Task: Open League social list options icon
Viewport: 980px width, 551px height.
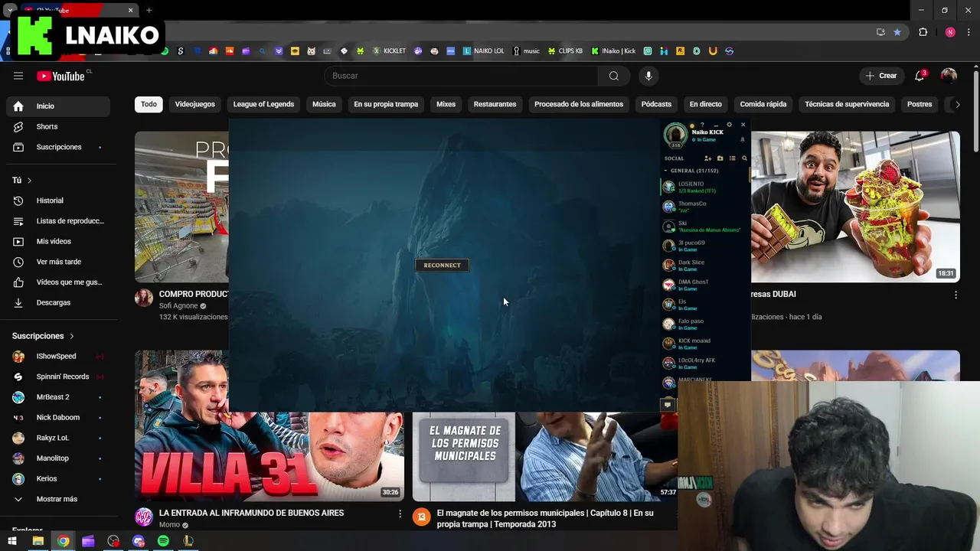Action: point(732,158)
